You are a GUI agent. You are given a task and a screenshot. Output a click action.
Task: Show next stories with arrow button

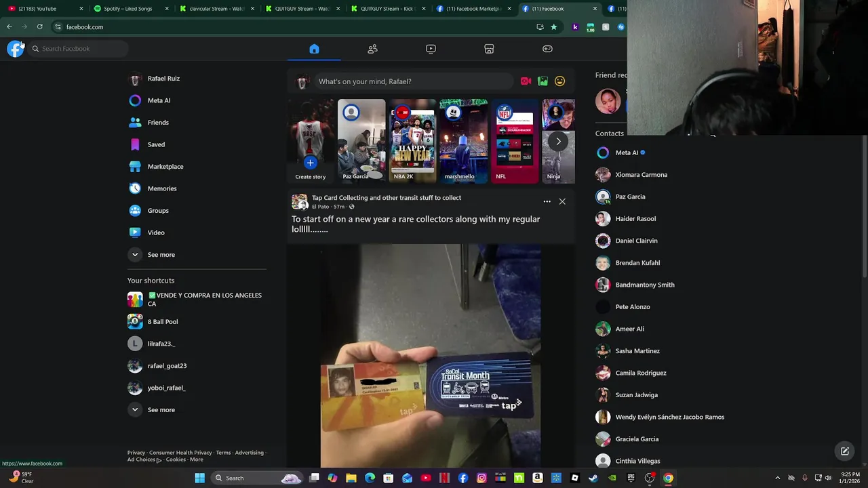pyautogui.click(x=558, y=141)
